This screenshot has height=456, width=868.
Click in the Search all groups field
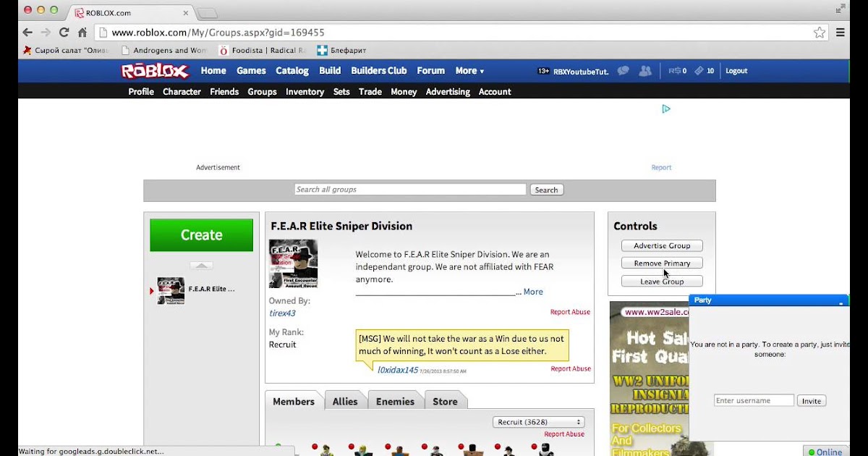coord(410,190)
